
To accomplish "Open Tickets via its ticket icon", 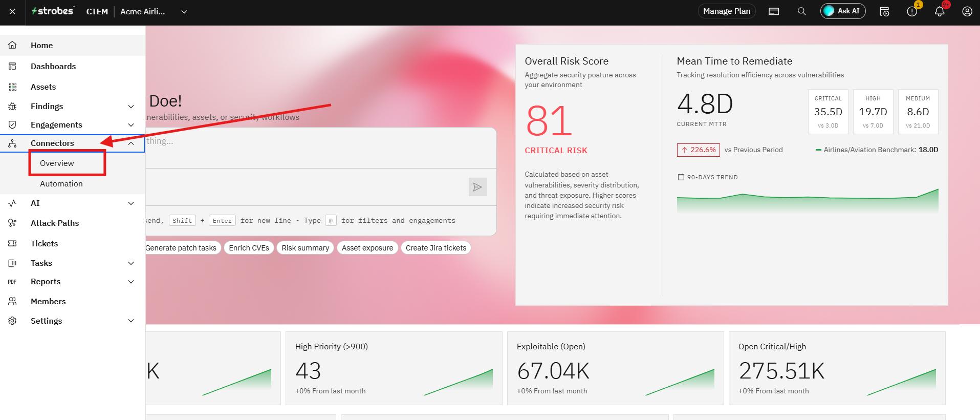I will (12, 243).
